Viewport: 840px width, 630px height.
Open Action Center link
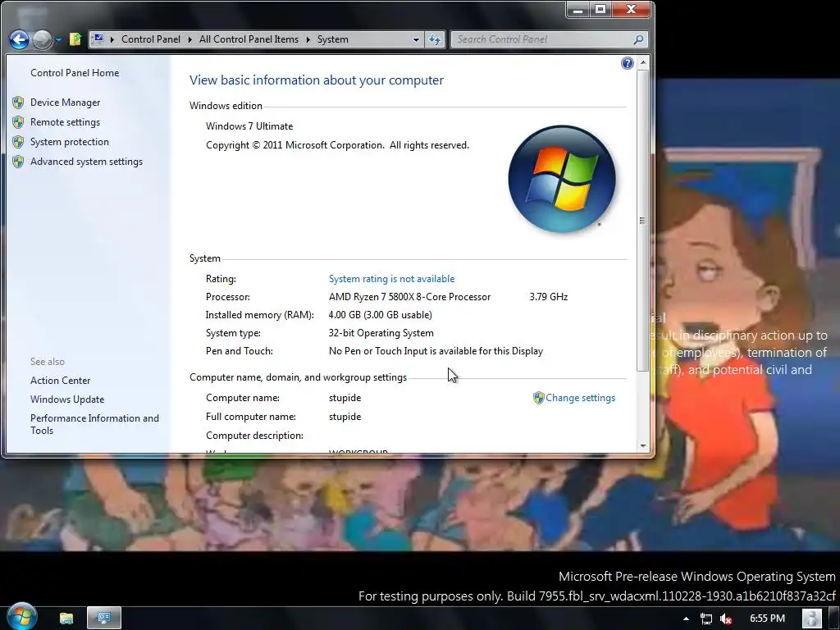(x=60, y=381)
